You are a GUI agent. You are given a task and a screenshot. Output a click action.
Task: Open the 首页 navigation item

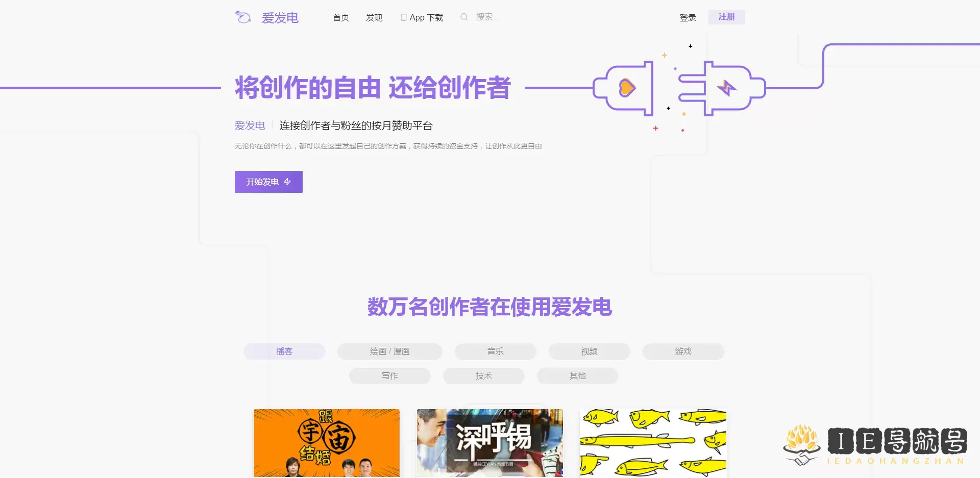pyautogui.click(x=340, y=17)
